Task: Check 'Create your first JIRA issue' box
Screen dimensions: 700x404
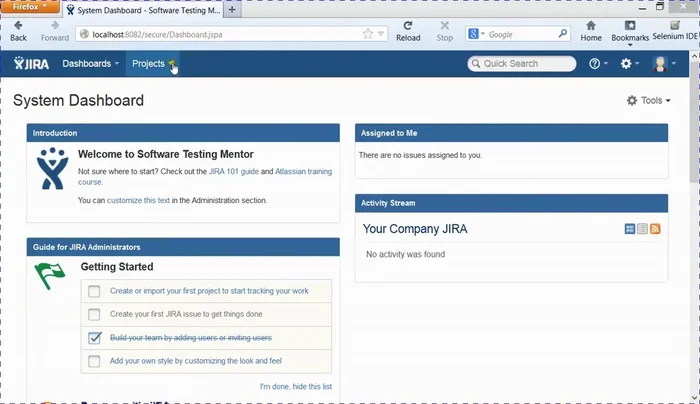Action: 94,314
